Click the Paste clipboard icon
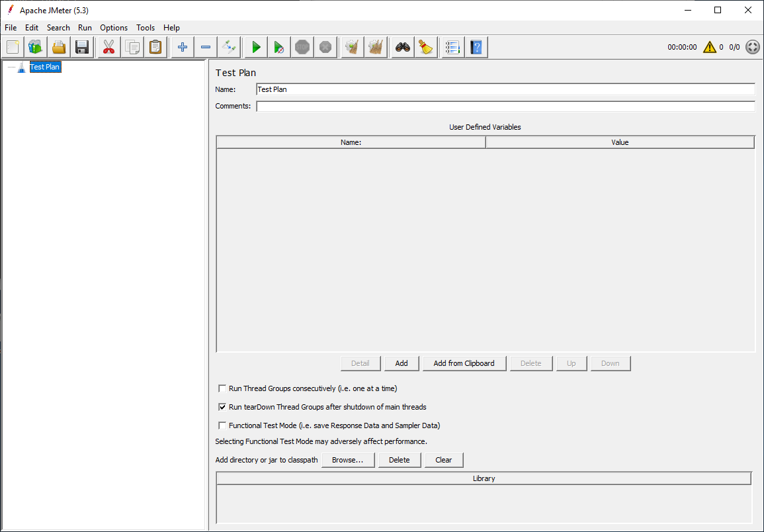 click(155, 47)
